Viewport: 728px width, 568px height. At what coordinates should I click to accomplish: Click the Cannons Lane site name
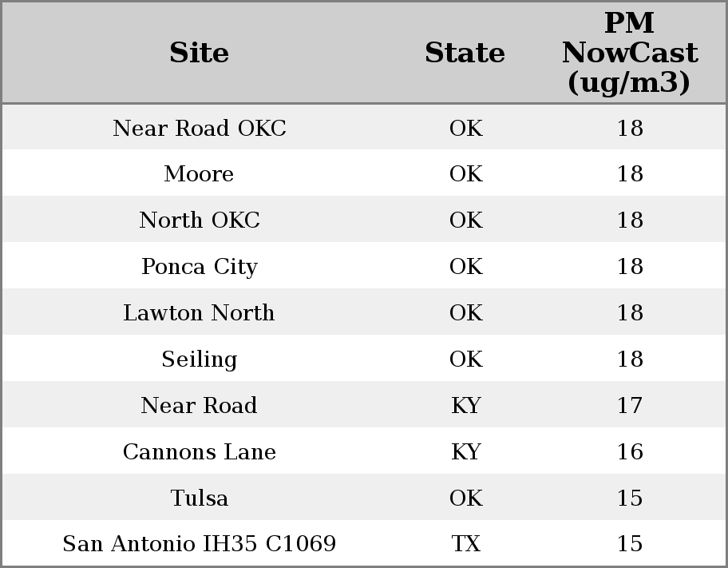coord(199,452)
